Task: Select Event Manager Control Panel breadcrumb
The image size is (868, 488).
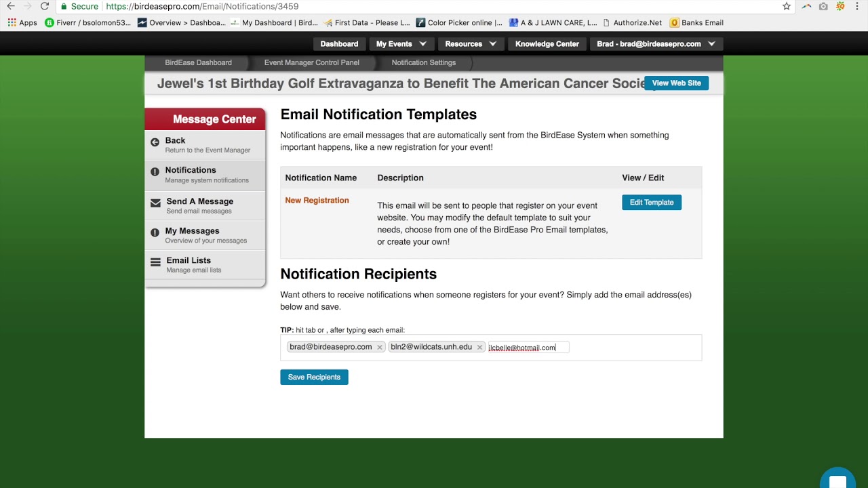Action: 312,62
